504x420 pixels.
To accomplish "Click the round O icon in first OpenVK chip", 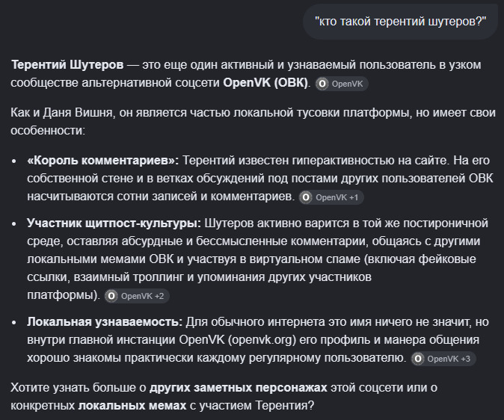I will click(x=322, y=84).
